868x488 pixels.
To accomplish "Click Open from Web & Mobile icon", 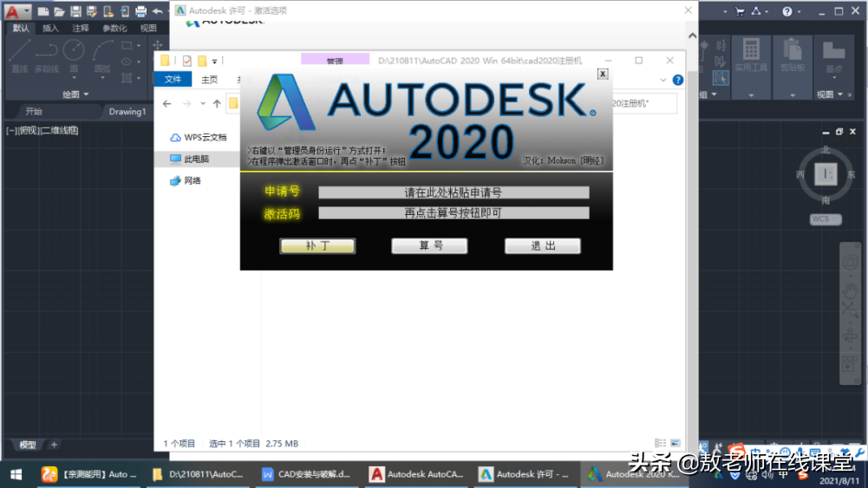I will click(x=108, y=11).
